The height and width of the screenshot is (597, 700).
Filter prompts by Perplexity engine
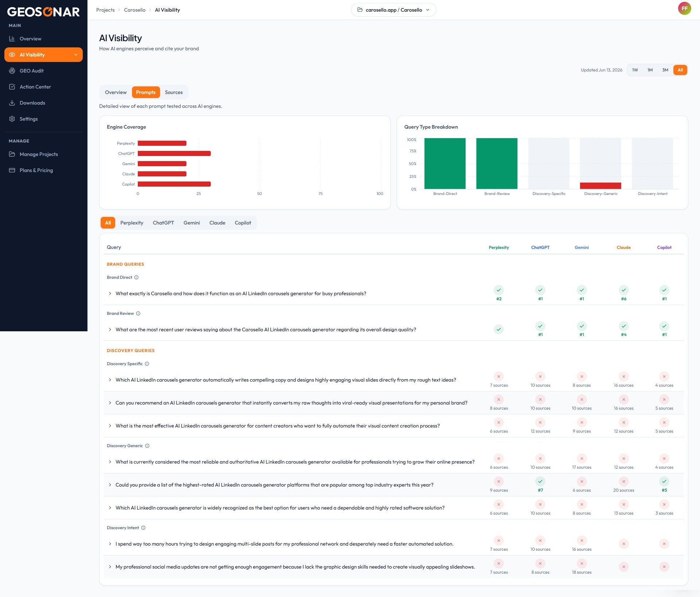tap(132, 223)
